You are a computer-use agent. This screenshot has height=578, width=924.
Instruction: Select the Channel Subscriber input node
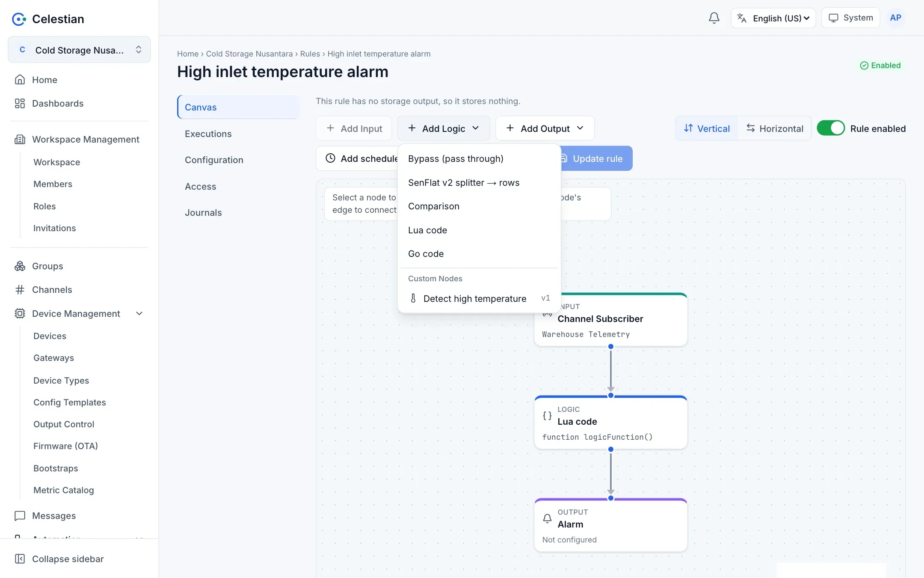pyautogui.click(x=610, y=319)
